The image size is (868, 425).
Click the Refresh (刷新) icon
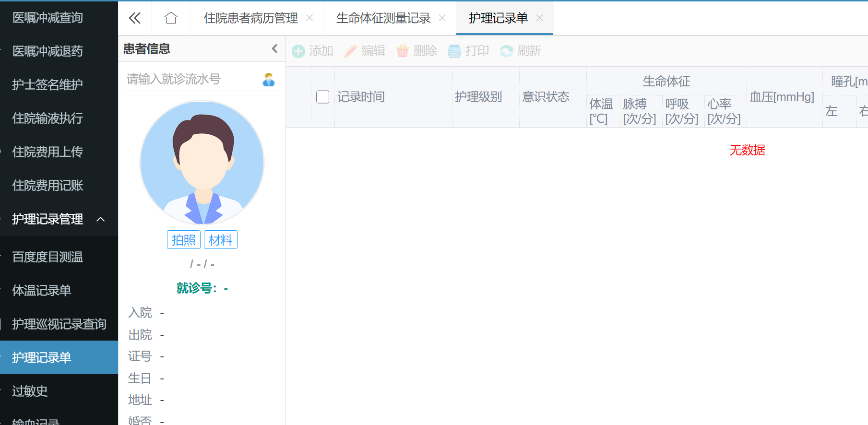point(506,51)
